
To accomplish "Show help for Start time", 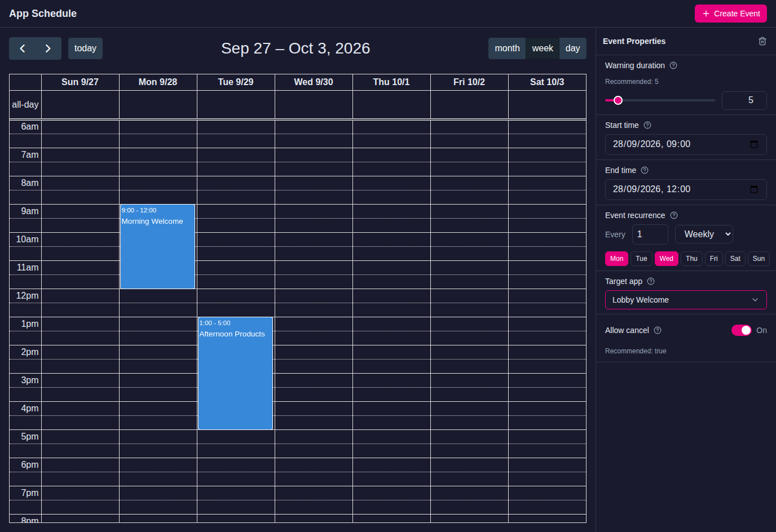I will pos(647,125).
